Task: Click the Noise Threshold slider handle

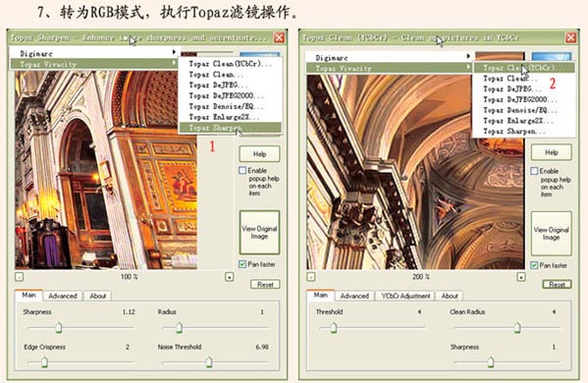Action: point(209,361)
